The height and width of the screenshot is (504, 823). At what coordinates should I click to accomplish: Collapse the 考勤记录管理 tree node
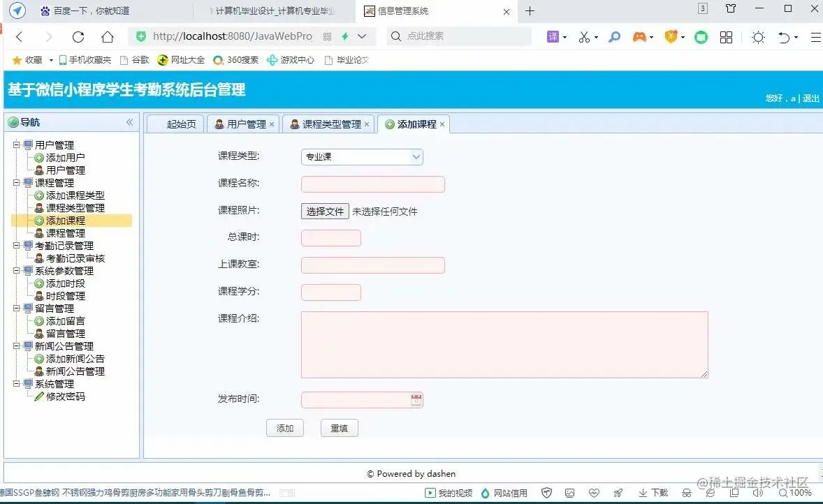pyautogui.click(x=16, y=246)
